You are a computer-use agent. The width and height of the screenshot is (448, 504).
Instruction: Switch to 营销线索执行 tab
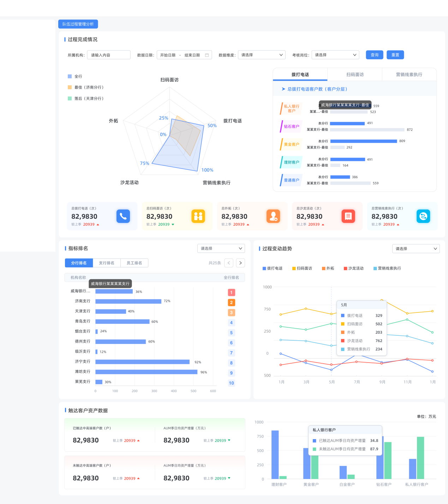[x=409, y=75]
